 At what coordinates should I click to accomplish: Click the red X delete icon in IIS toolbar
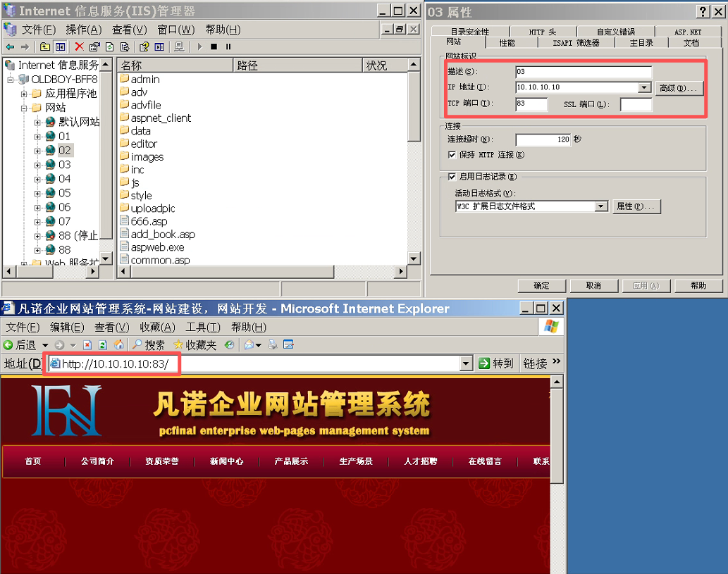80,47
